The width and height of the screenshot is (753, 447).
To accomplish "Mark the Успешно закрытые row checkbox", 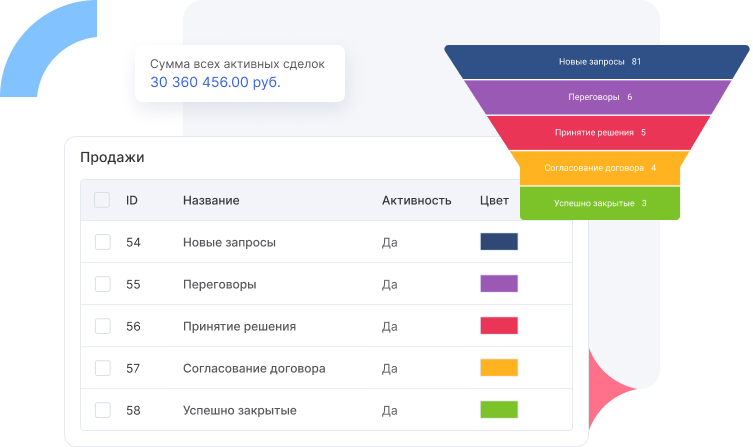I will tap(102, 410).
